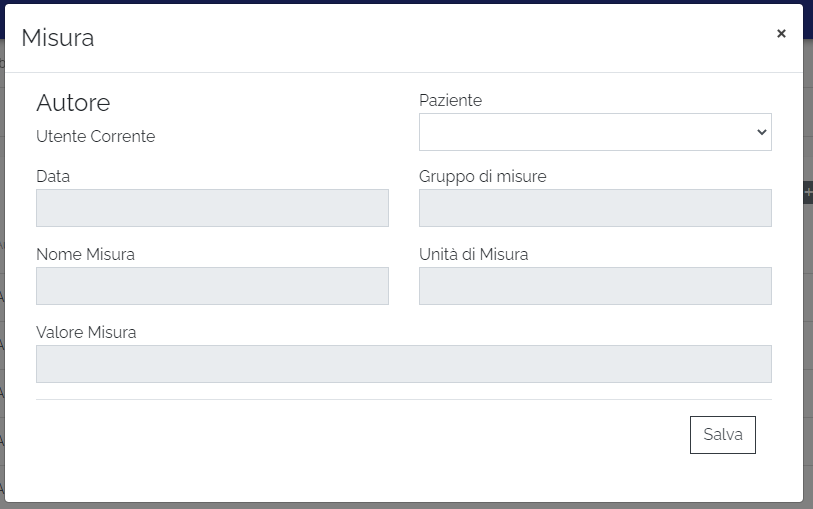Click the Salva button
813x509 pixels.
tap(722, 435)
